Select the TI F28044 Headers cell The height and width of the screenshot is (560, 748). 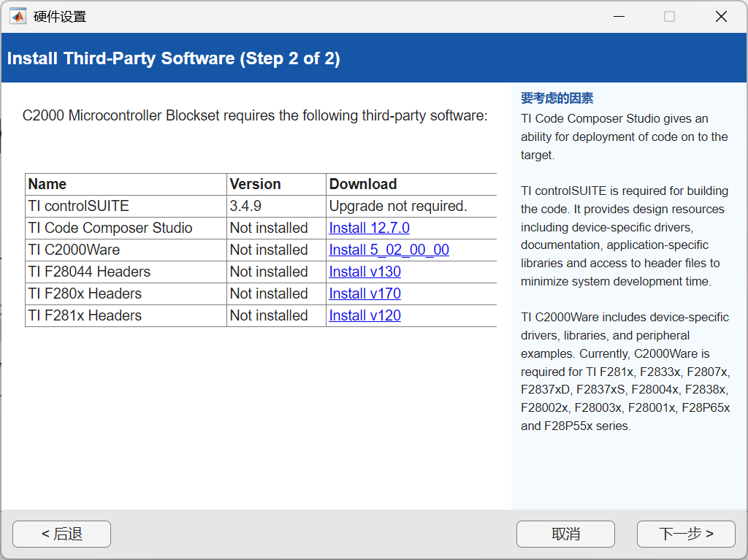tap(126, 272)
